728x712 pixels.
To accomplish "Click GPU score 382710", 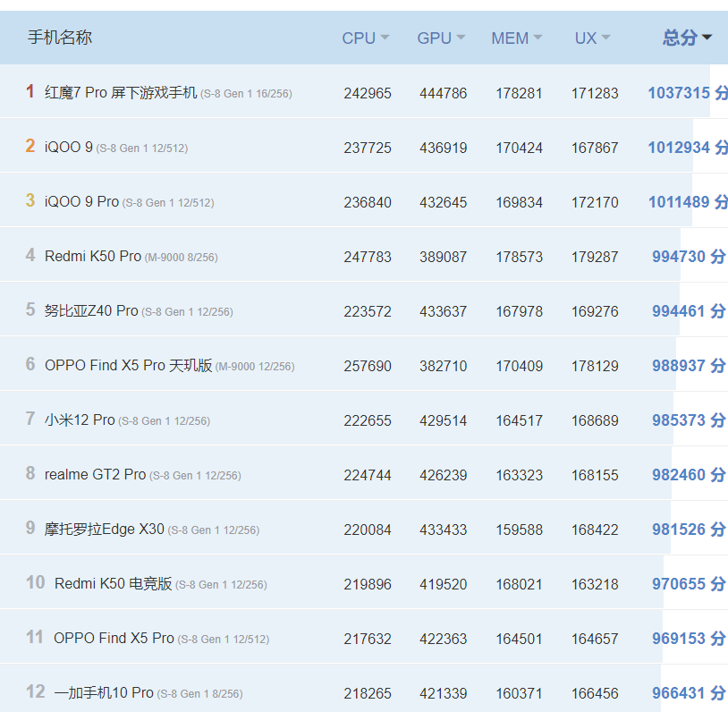I will pyautogui.click(x=443, y=367).
